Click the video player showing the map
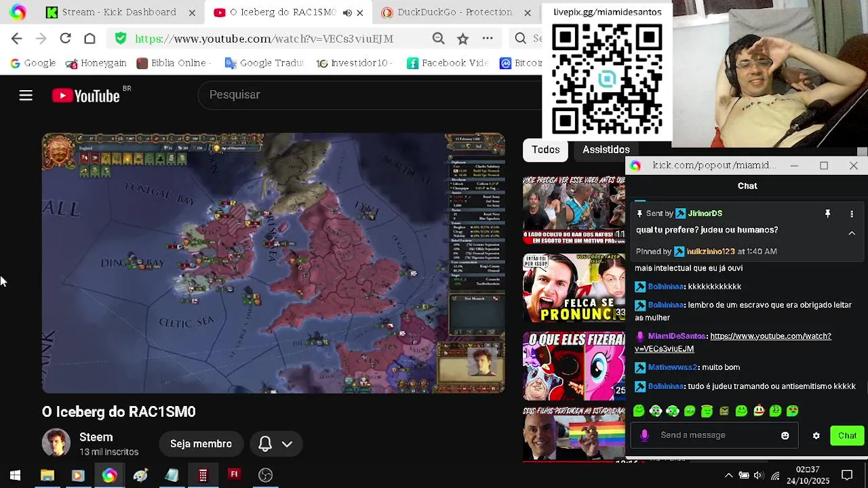868x488 pixels. pos(273,263)
